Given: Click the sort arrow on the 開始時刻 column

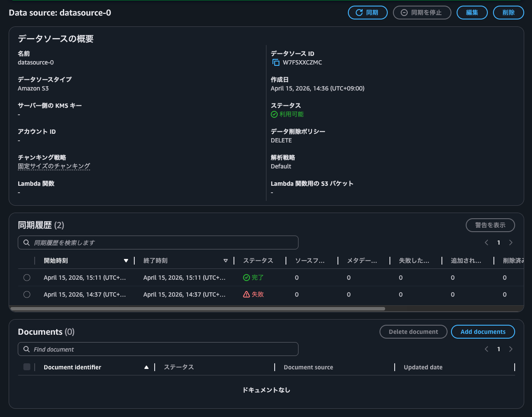Looking at the screenshot, I should click(126, 261).
